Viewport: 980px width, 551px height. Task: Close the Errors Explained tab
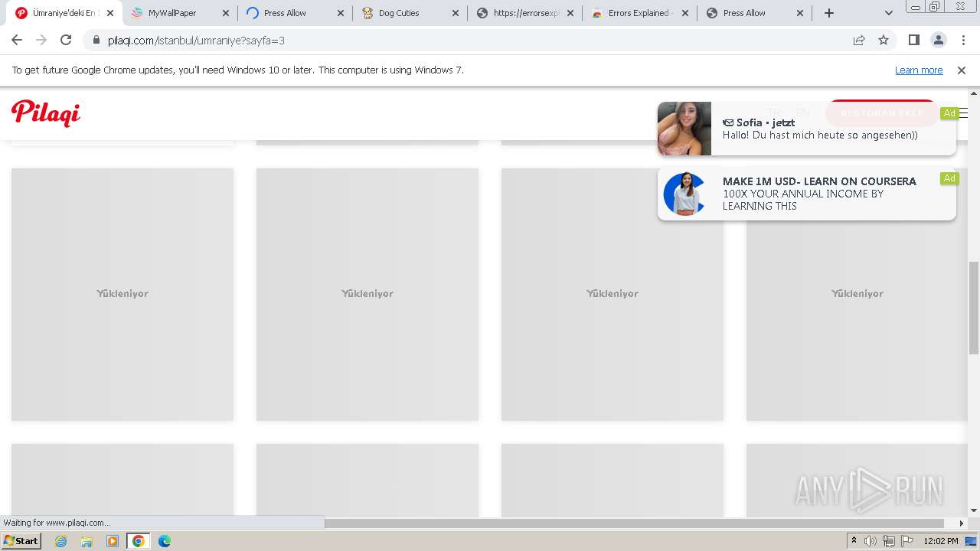[x=685, y=13]
